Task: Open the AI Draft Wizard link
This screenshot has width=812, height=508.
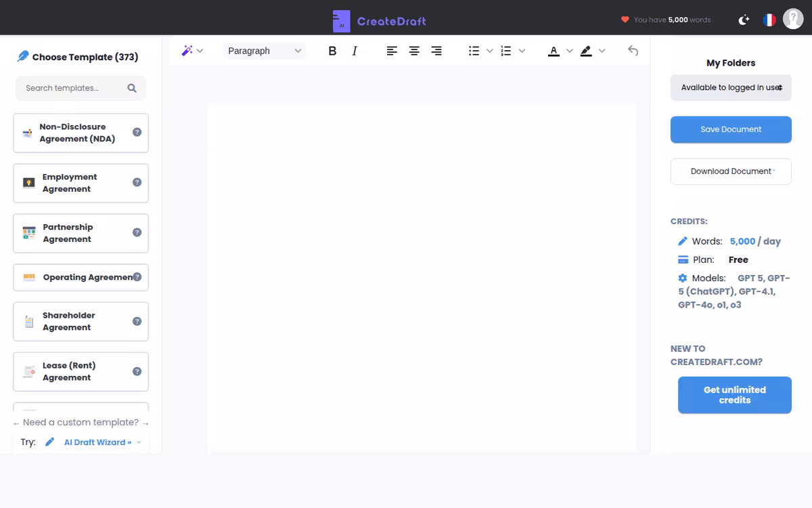Action: 97,442
